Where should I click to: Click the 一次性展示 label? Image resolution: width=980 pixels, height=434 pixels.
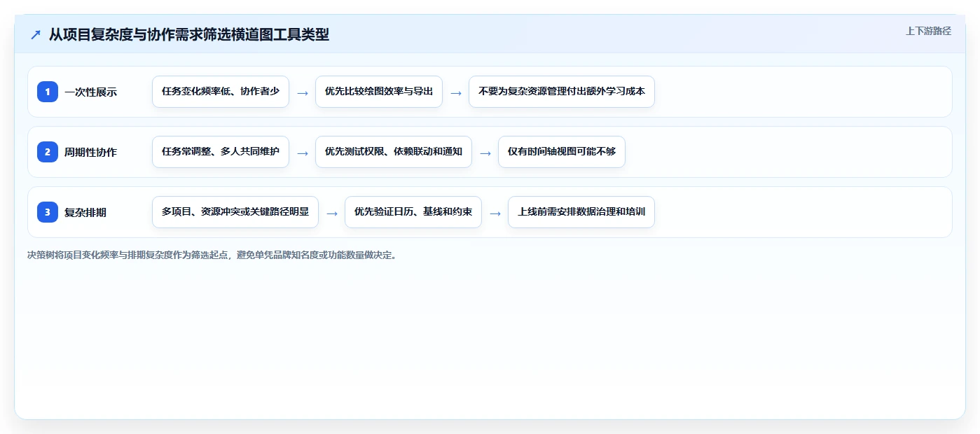pyautogui.click(x=90, y=92)
